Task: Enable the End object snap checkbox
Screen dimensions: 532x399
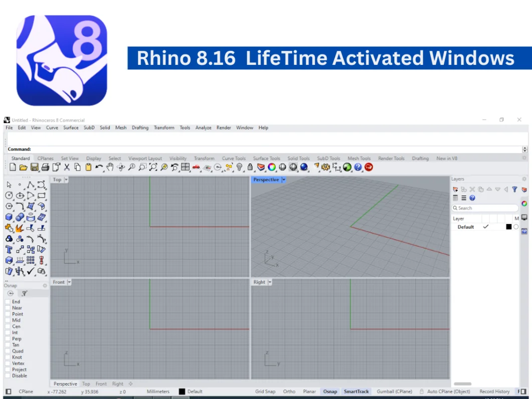Action: click(x=7, y=301)
